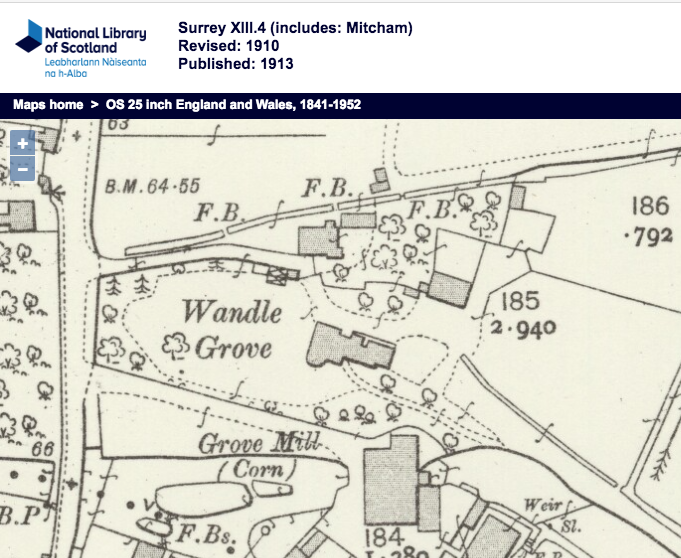Image resolution: width=681 pixels, height=558 pixels.
Task: Click the Published: 1913 text
Action: (x=236, y=64)
